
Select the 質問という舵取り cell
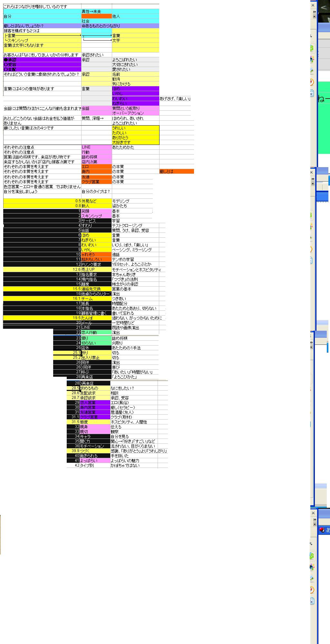[x=135, y=108]
